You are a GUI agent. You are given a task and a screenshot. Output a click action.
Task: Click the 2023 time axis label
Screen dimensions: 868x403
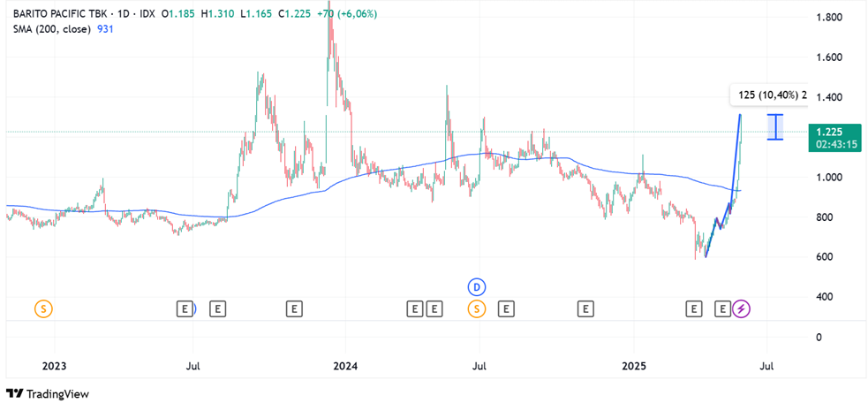point(55,367)
